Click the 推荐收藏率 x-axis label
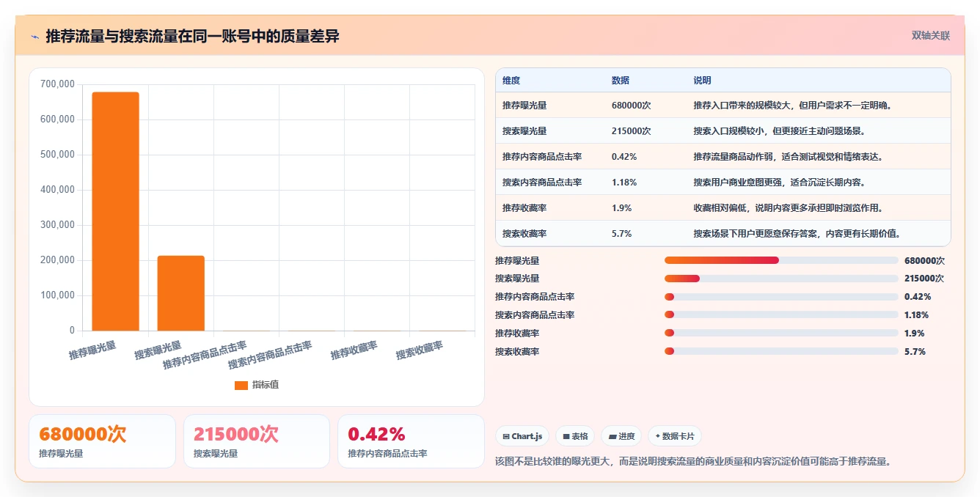The image size is (980, 497). pyautogui.click(x=354, y=350)
